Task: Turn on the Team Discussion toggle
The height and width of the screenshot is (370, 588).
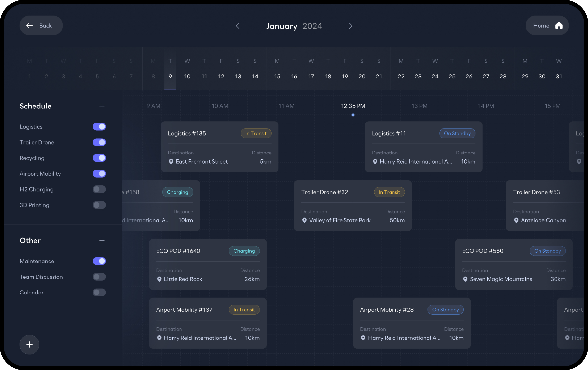Action: [99, 277]
